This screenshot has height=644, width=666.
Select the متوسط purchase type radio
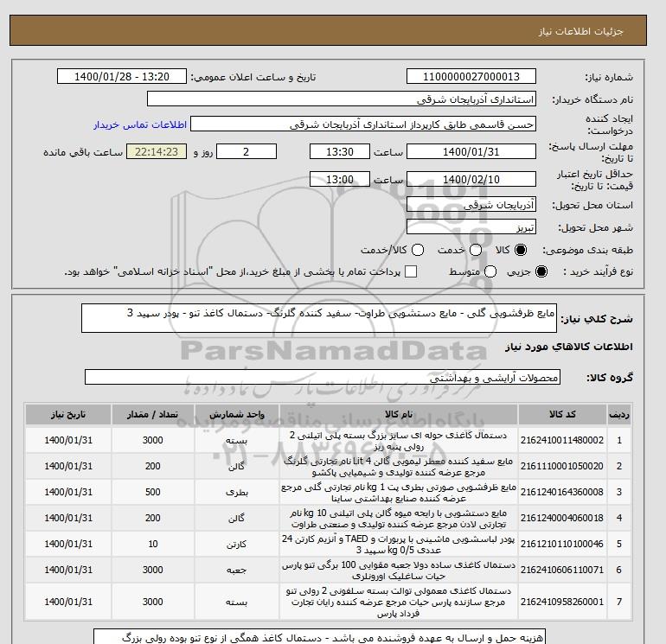[490, 271]
